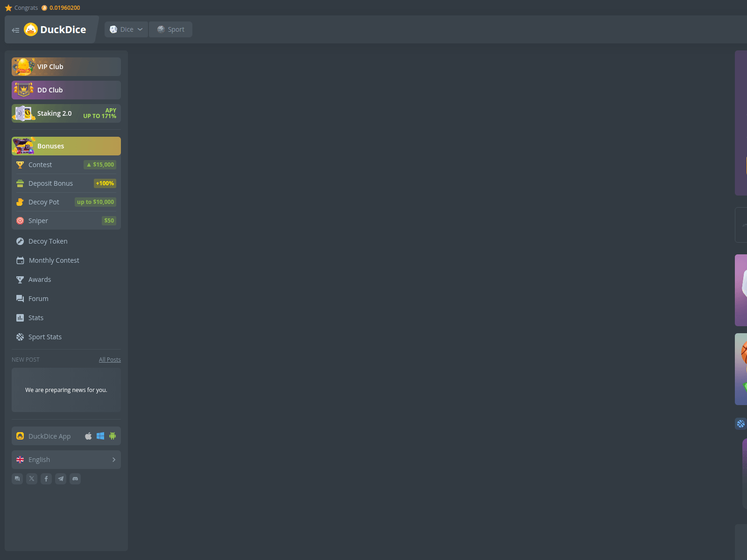Image resolution: width=747 pixels, height=560 pixels.
Task: Click the up to $10,000 badge
Action: click(95, 202)
